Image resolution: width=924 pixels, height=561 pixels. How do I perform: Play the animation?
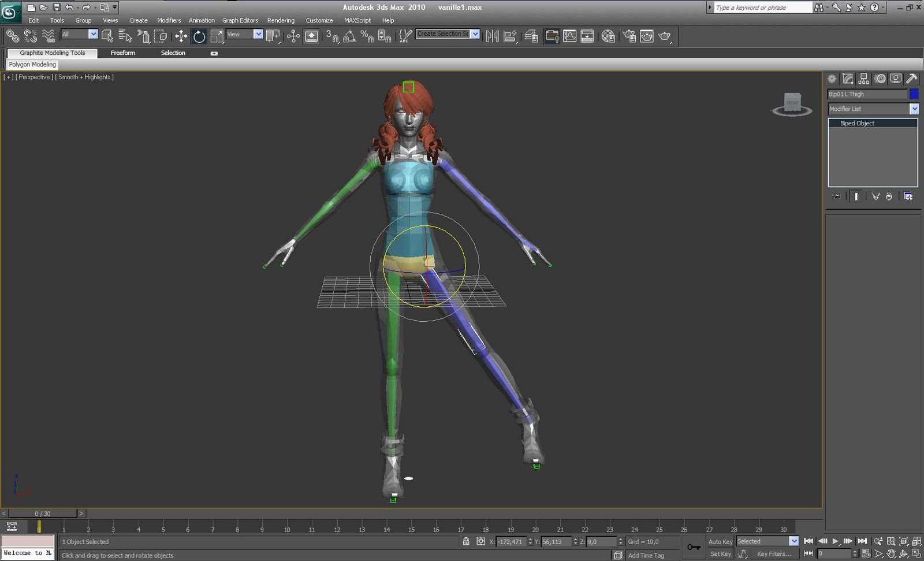click(835, 541)
